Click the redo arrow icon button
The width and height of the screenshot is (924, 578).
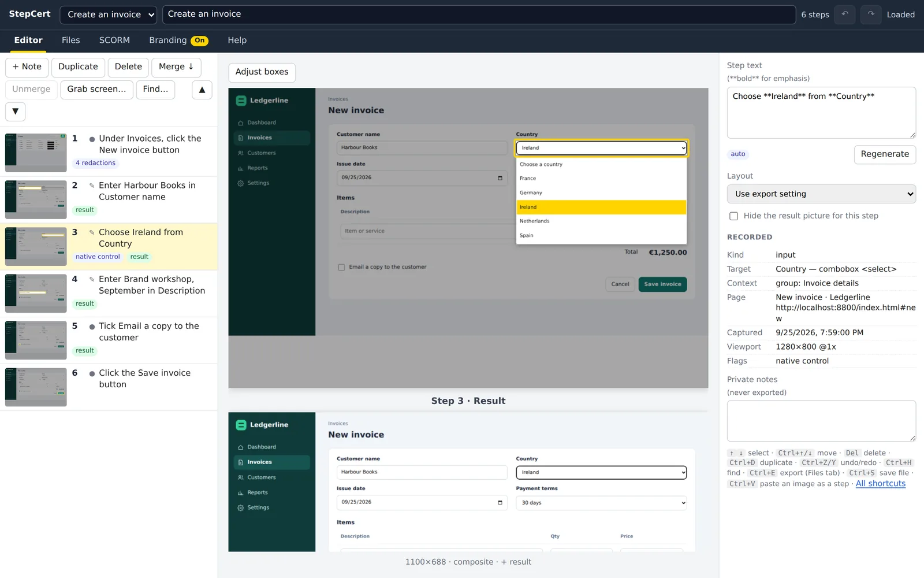(871, 14)
